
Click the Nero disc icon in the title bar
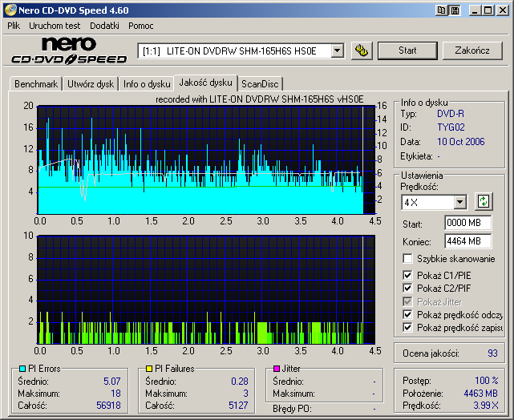tap(10, 10)
